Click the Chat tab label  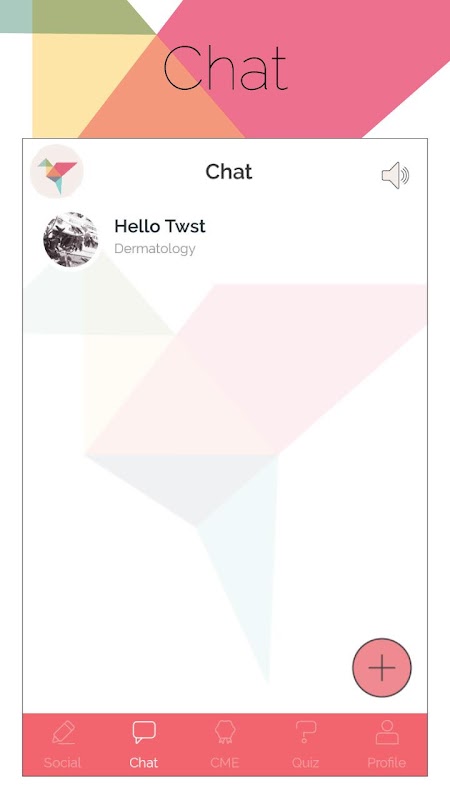point(144,763)
